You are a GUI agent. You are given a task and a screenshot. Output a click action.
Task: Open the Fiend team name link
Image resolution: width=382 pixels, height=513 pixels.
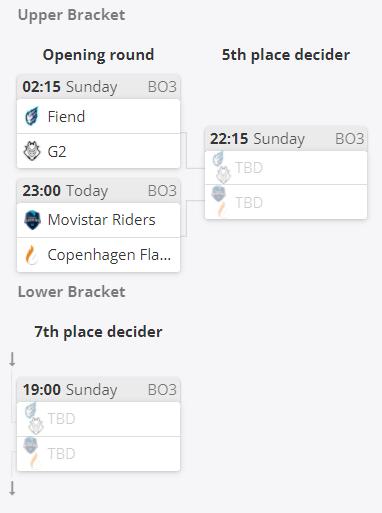click(x=66, y=116)
